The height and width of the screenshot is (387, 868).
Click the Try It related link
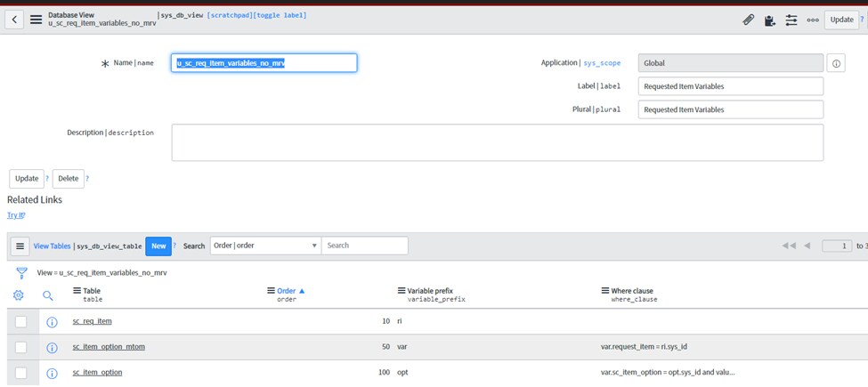tap(16, 215)
